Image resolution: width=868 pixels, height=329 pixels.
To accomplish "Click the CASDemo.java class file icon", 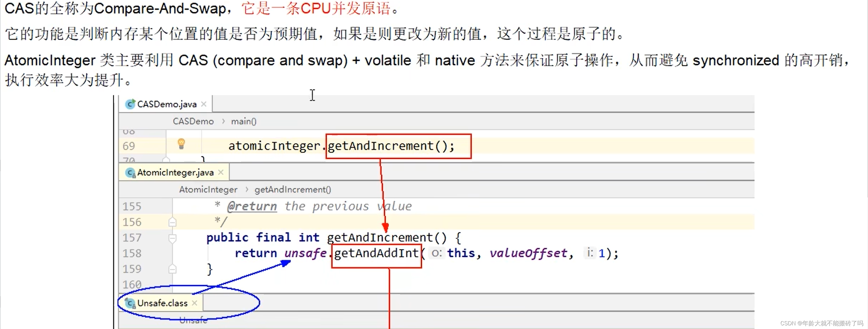I will pos(130,104).
